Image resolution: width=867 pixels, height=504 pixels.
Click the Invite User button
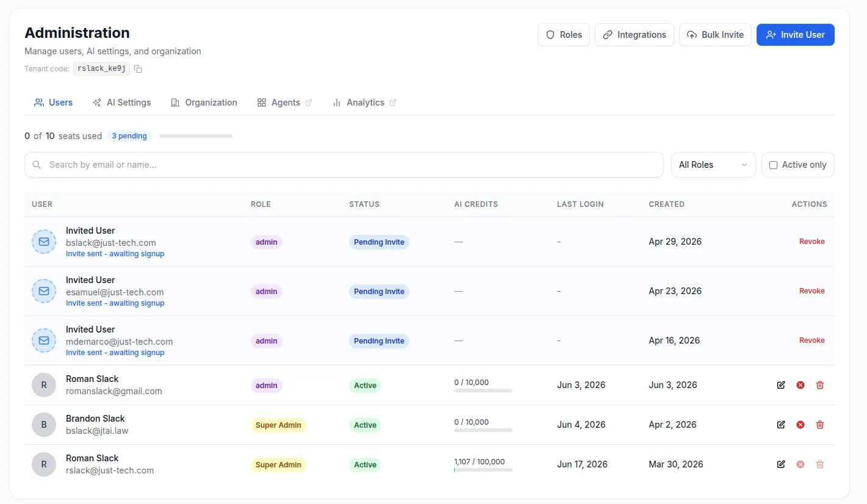point(796,35)
